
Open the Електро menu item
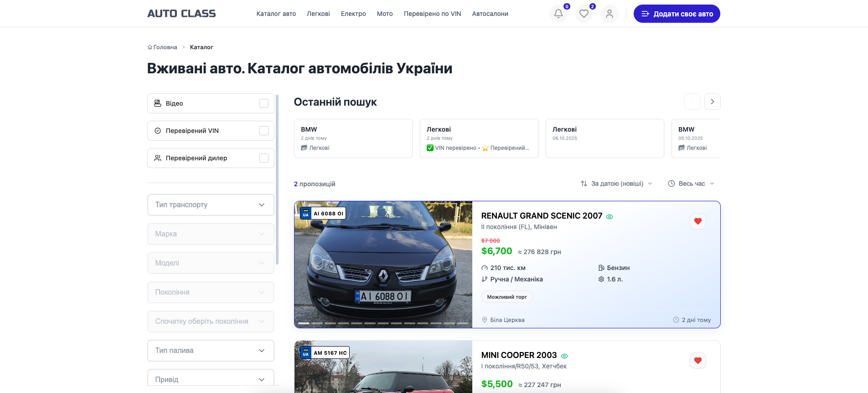[353, 14]
